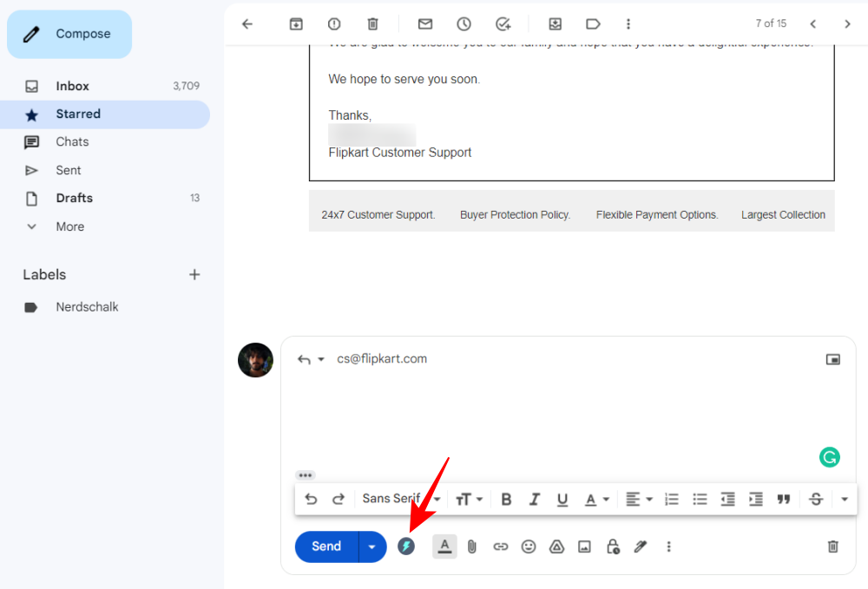Image resolution: width=868 pixels, height=589 pixels.
Task: Open the Send button's scheduling dropdown
Action: tap(372, 546)
